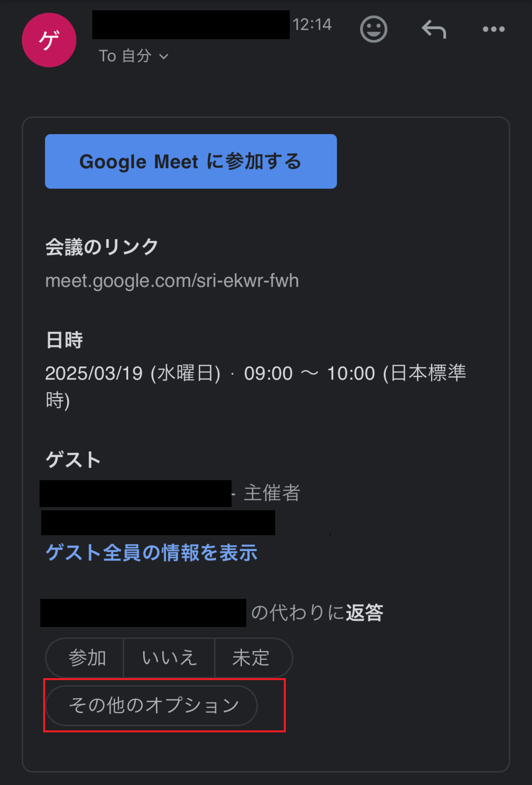Click the redacted sender name beside the timestamp
The height and width of the screenshot is (785, 532).
point(191,25)
